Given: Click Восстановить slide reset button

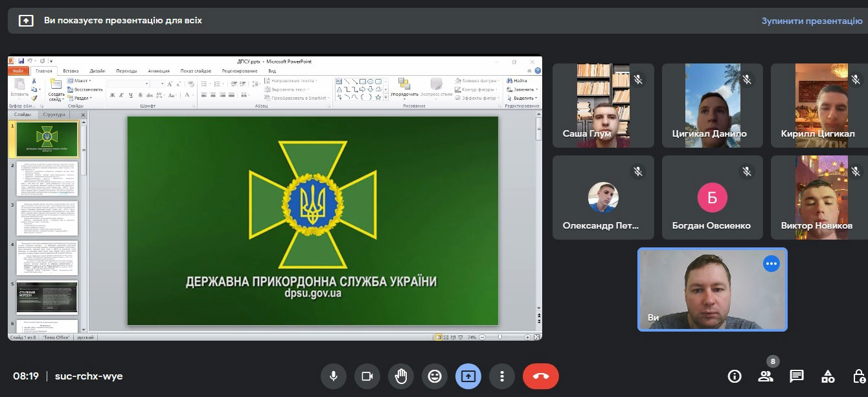Looking at the screenshot, I should [85, 89].
